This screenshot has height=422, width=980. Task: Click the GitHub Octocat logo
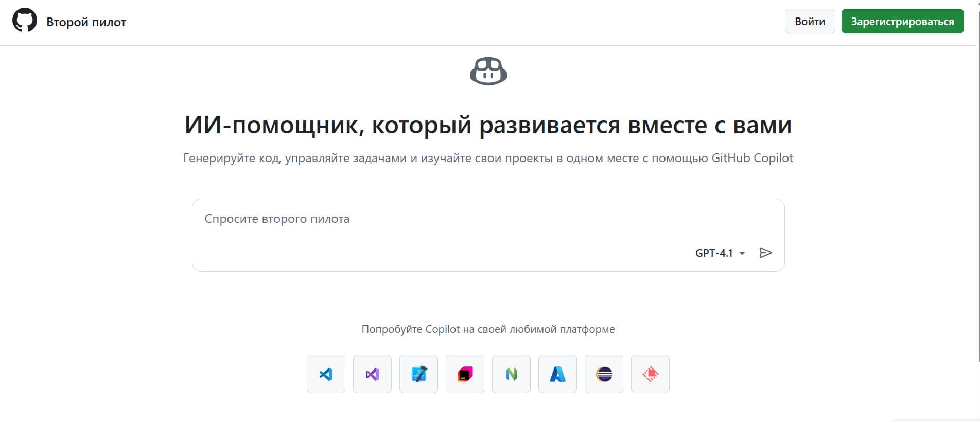coord(25,21)
